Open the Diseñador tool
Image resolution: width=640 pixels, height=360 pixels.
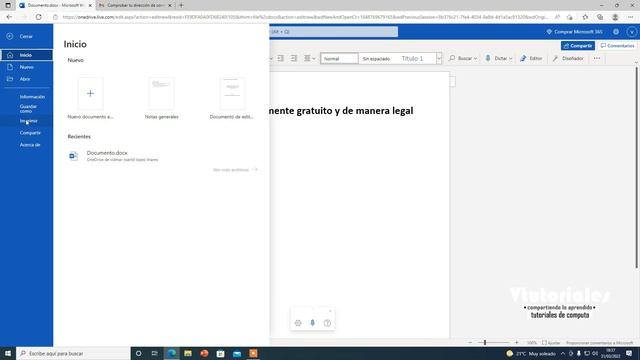pyautogui.click(x=568, y=58)
